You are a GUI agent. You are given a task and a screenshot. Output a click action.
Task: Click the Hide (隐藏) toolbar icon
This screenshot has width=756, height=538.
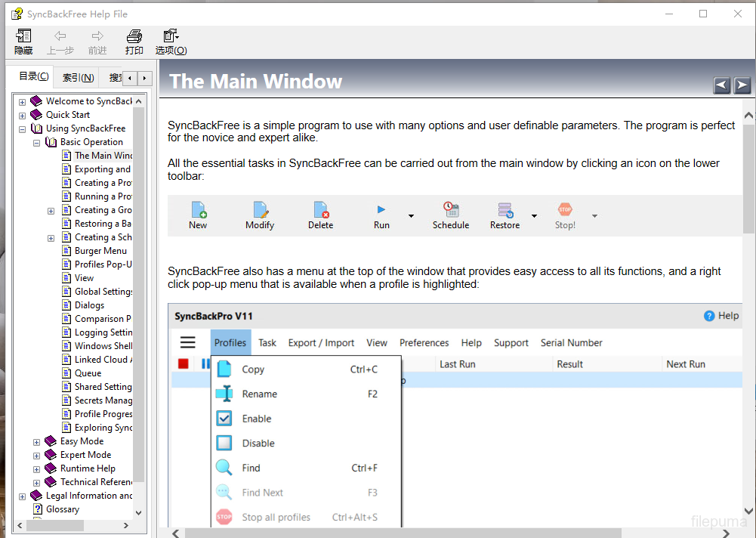click(x=23, y=36)
